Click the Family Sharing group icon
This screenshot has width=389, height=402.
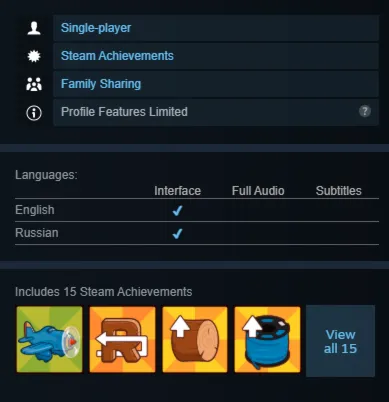pyautogui.click(x=34, y=84)
